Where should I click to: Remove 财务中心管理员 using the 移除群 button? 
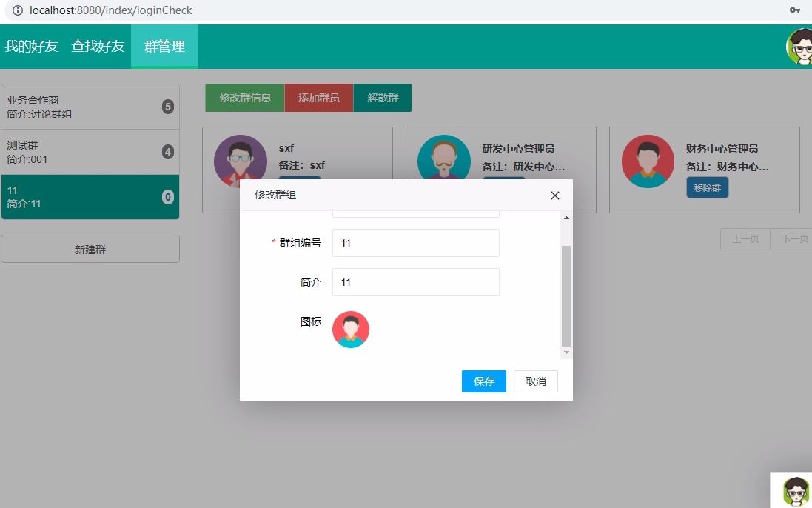(x=706, y=187)
